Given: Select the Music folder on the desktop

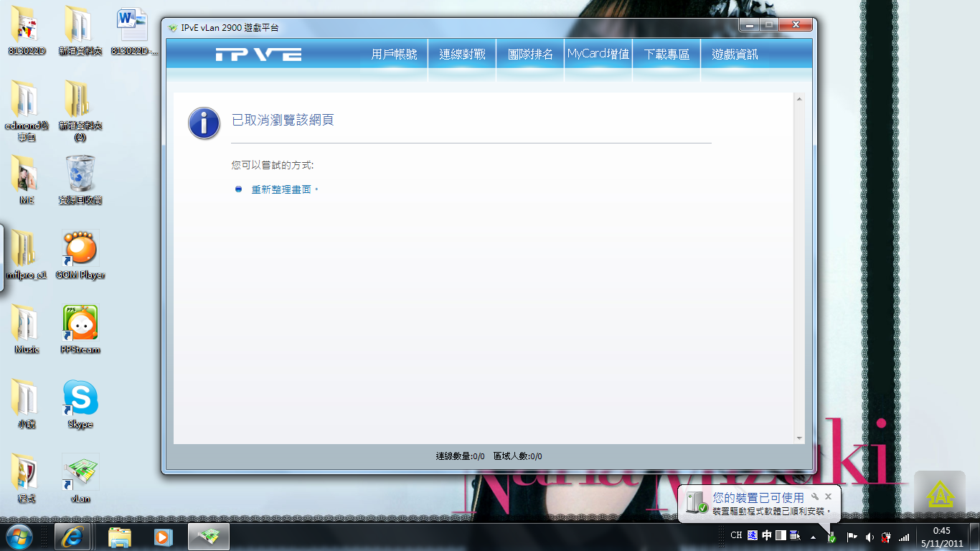Looking at the screenshot, I should point(27,329).
